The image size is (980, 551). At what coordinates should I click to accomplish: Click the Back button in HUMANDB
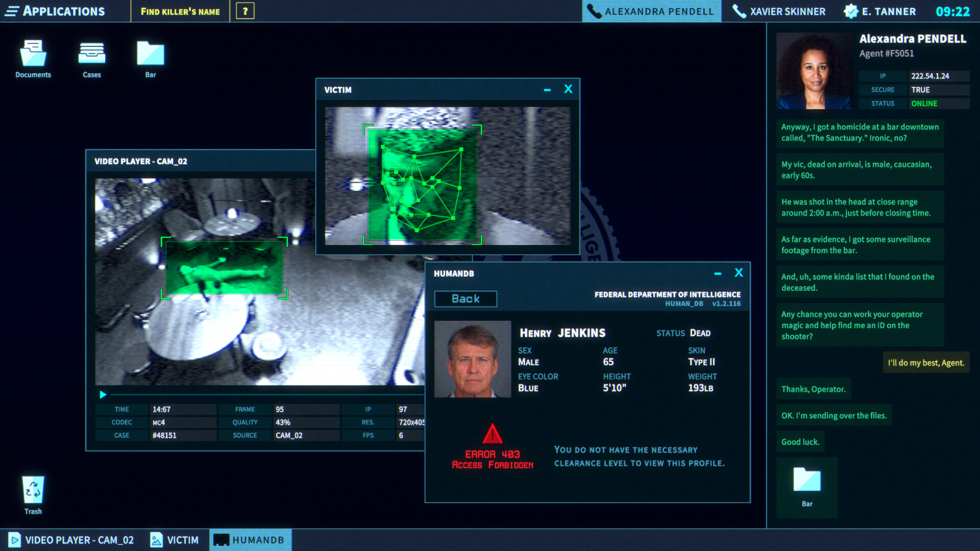tap(465, 299)
